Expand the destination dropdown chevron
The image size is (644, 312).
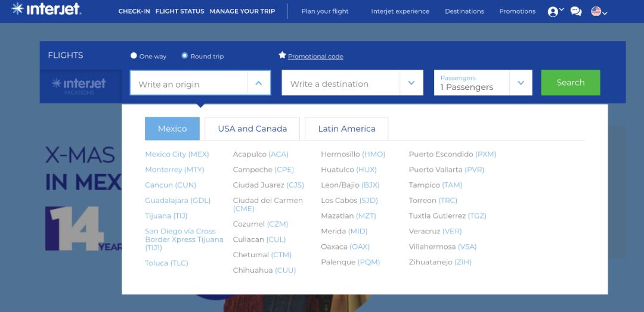coord(411,83)
